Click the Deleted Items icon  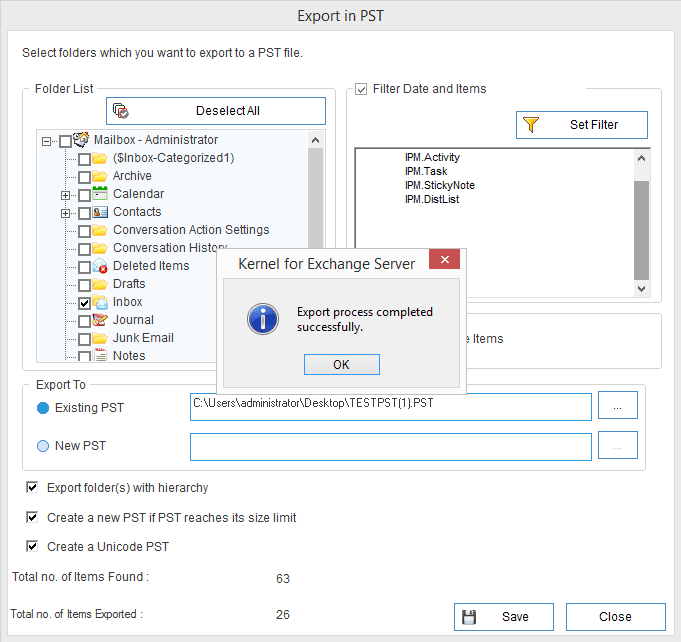pyautogui.click(x=100, y=266)
